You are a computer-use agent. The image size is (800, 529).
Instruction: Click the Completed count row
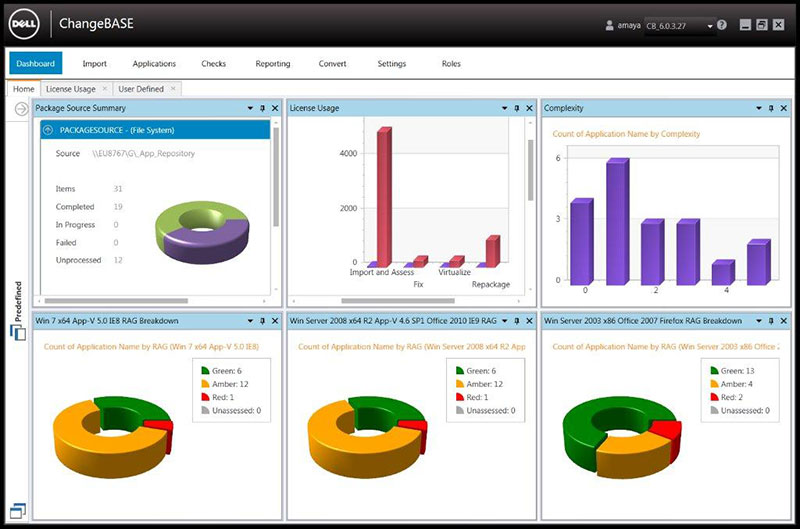pos(89,207)
